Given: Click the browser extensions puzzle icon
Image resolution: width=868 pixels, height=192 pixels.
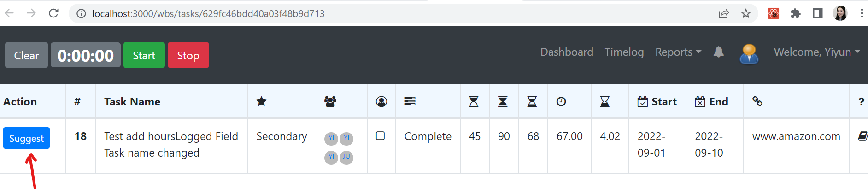Looking at the screenshot, I should click(796, 13).
